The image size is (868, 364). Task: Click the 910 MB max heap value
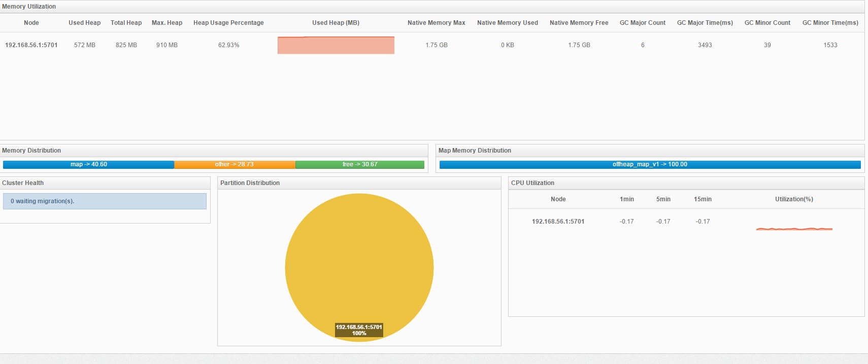pos(167,45)
